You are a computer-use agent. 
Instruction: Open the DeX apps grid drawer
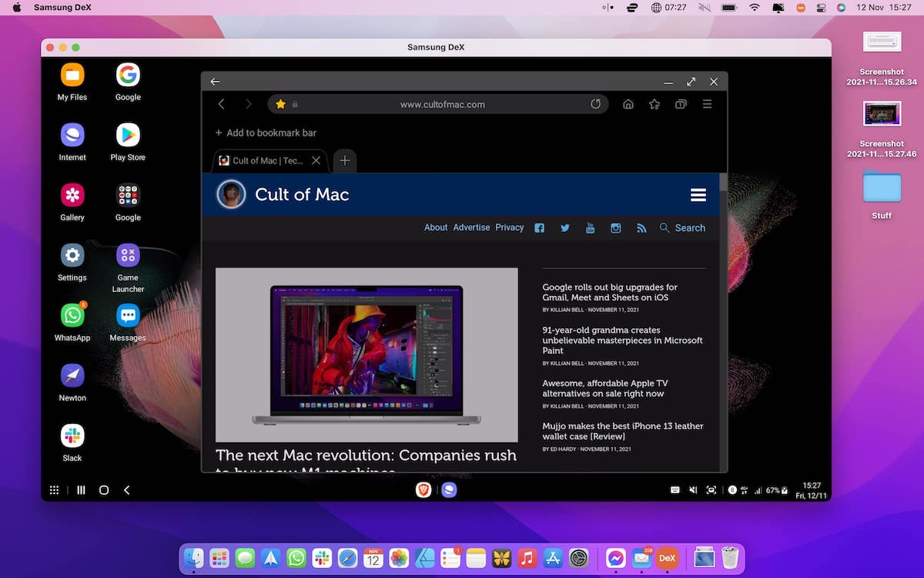coord(55,490)
